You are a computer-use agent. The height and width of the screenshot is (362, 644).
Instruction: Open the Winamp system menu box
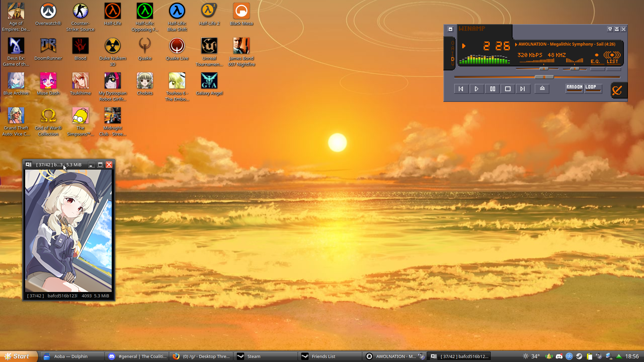click(x=450, y=29)
